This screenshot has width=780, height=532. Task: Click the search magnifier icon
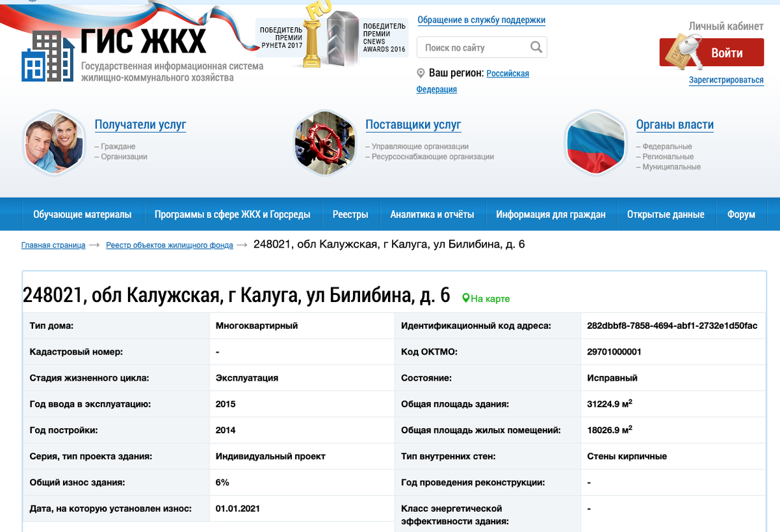click(536, 47)
